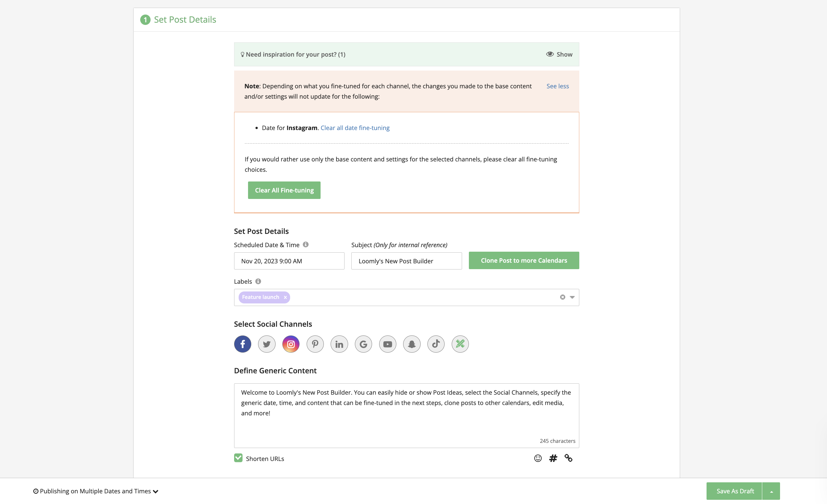Select the TikTok channel icon
The height and width of the screenshot is (504, 827).
click(x=436, y=344)
